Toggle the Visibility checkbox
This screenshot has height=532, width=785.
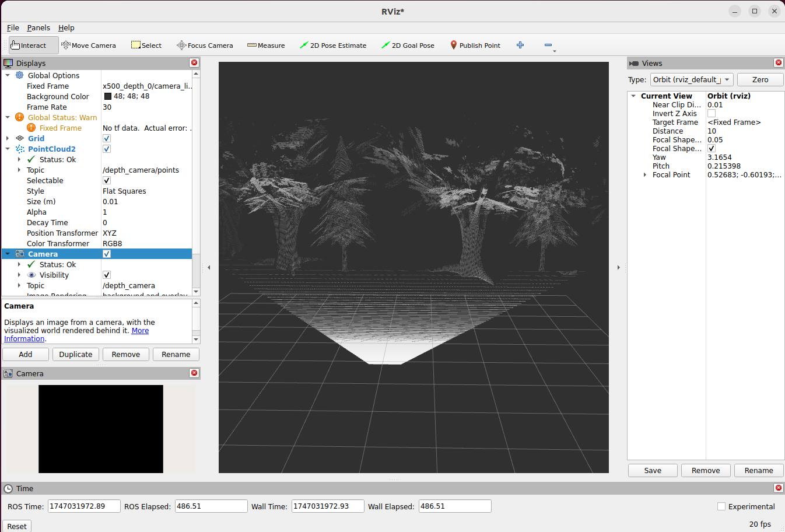pos(107,275)
